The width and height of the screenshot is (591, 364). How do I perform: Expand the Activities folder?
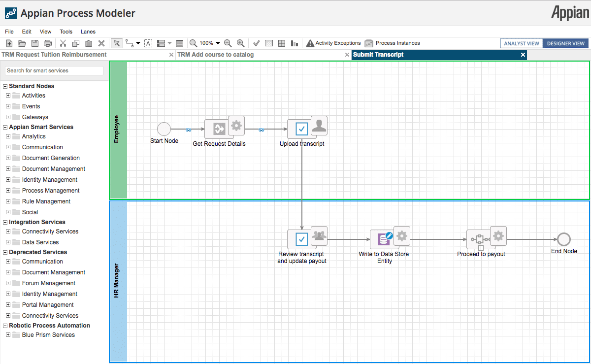[8, 96]
